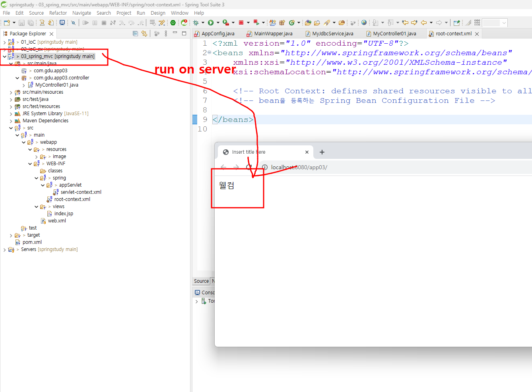
Task: Open Package Explorer view menu dots
Action: 166,34
